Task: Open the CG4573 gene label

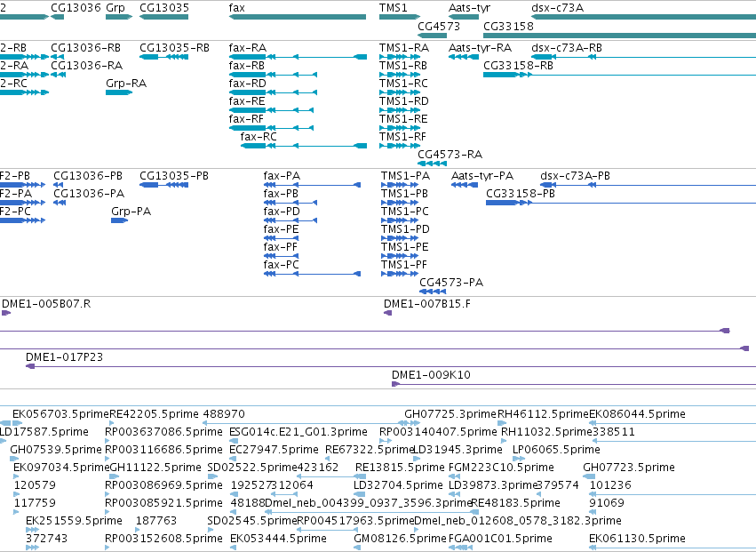Action: click(x=439, y=26)
